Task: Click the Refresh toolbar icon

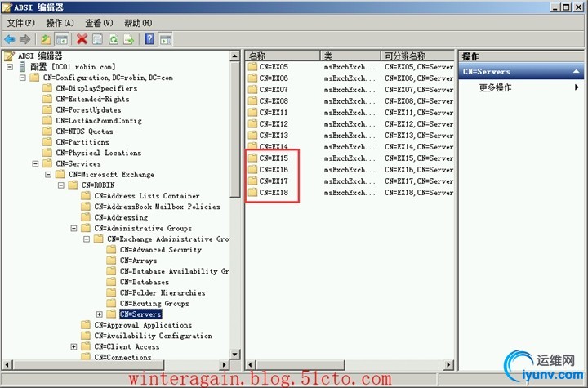Action: [x=114, y=39]
